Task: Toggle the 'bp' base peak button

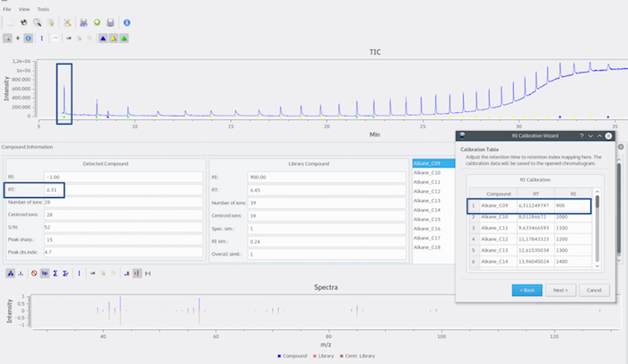Action: (x=45, y=273)
